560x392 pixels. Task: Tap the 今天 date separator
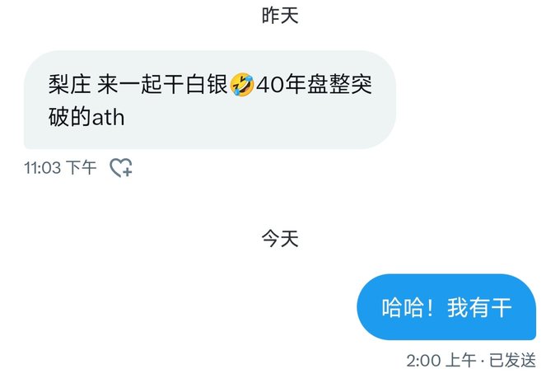(280, 239)
